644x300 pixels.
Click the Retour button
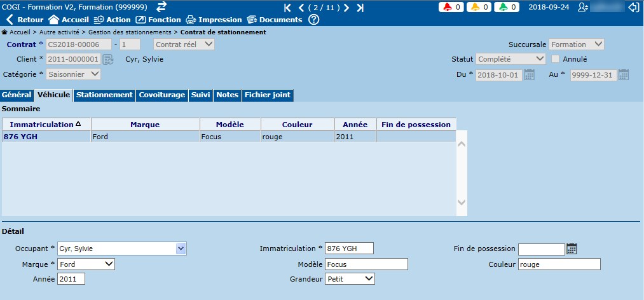tap(25, 20)
